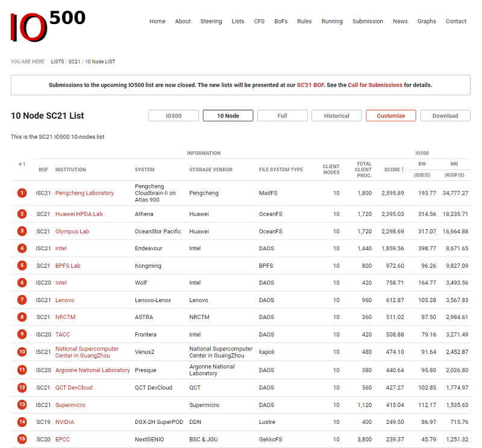Click the Athena system cell

(x=144, y=214)
